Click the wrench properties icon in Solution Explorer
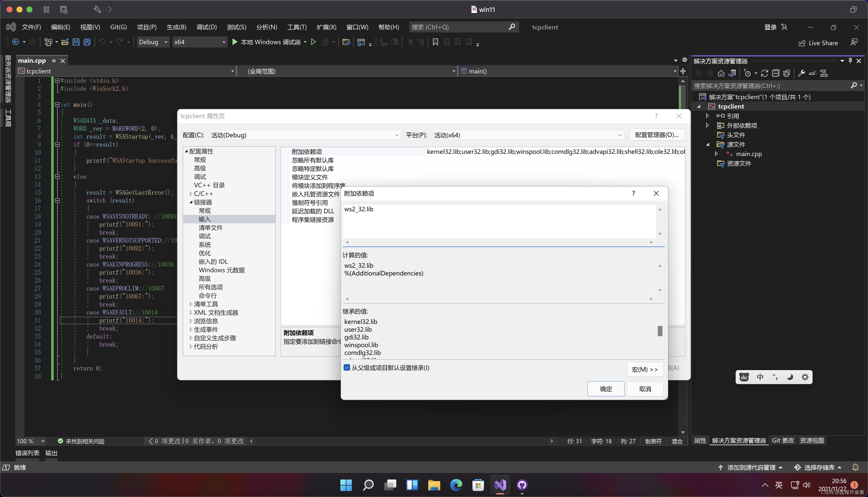Image resolution: width=868 pixels, height=497 pixels. 802,73
